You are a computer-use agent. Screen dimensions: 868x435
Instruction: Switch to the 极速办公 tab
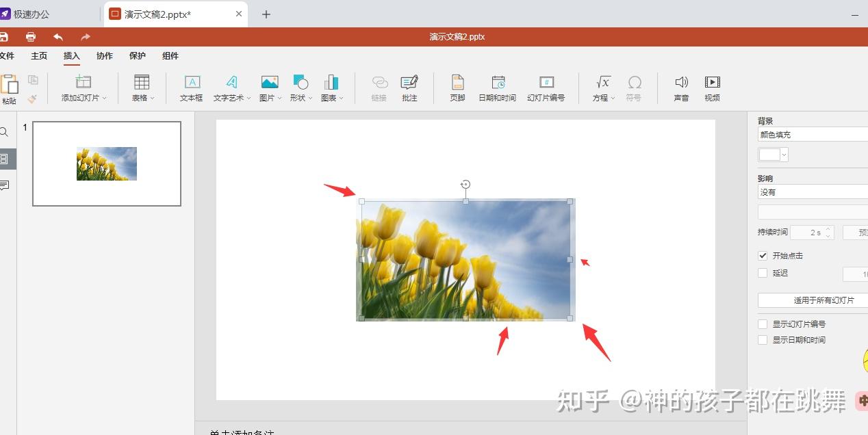click(31, 14)
